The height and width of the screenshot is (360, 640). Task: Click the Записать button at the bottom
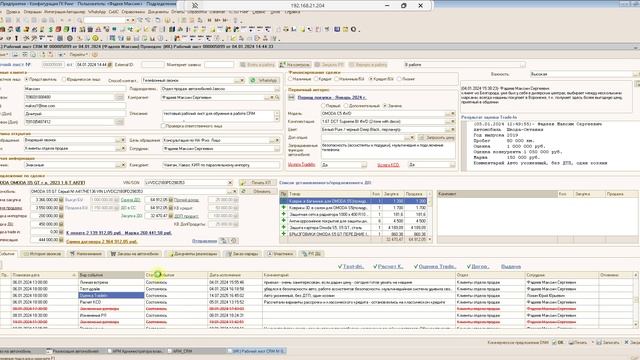(x=608, y=342)
